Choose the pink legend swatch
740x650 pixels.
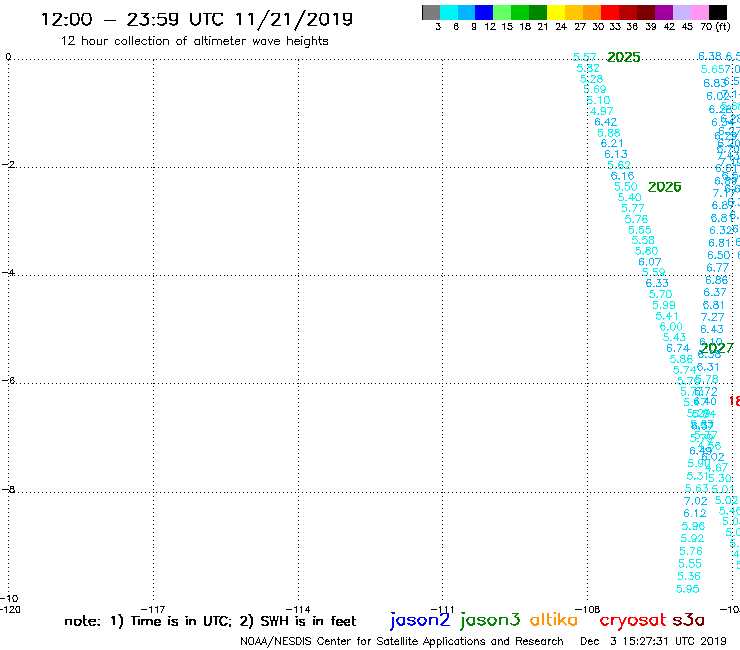click(x=700, y=12)
